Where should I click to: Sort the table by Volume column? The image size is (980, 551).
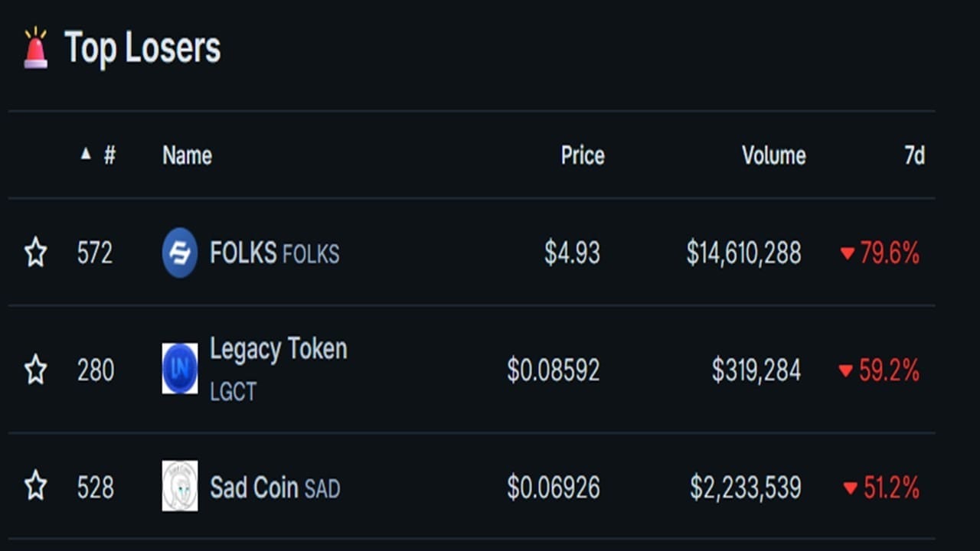pos(773,155)
